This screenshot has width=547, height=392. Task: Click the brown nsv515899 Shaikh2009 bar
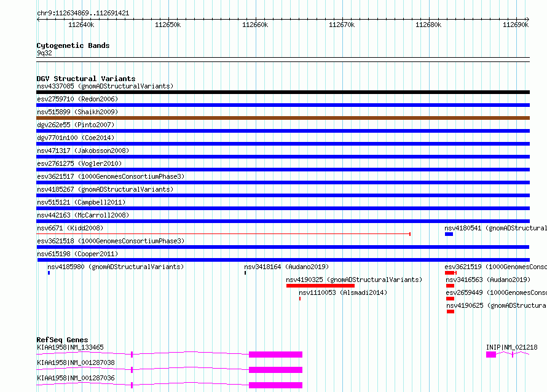click(283, 118)
